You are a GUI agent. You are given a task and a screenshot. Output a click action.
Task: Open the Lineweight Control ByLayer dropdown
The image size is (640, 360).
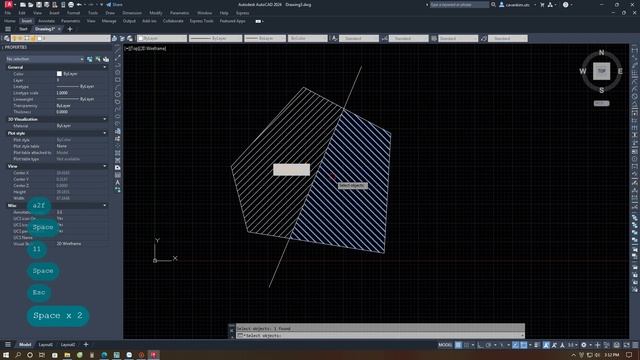pyautogui.click(x=265, y=38)
